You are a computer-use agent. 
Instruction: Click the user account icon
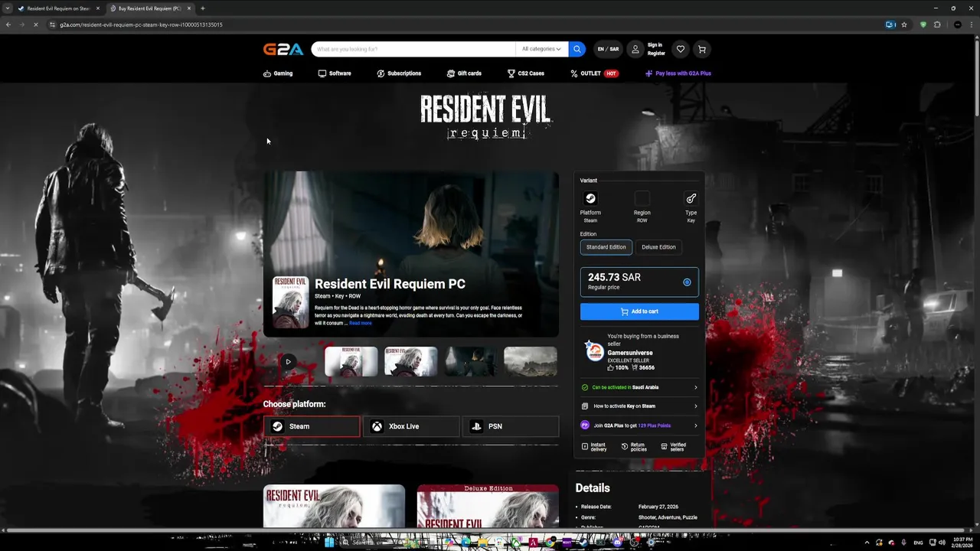[x=635, y=49]
